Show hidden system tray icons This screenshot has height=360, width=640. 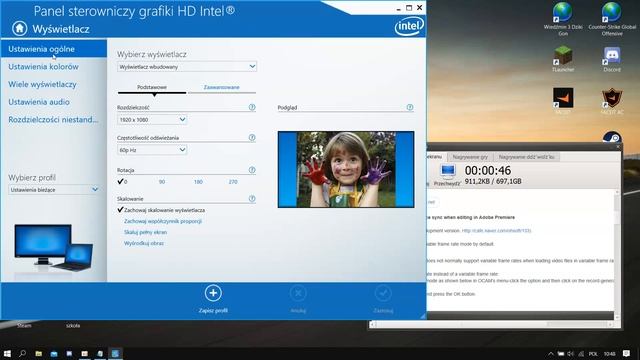pos(551,354)
